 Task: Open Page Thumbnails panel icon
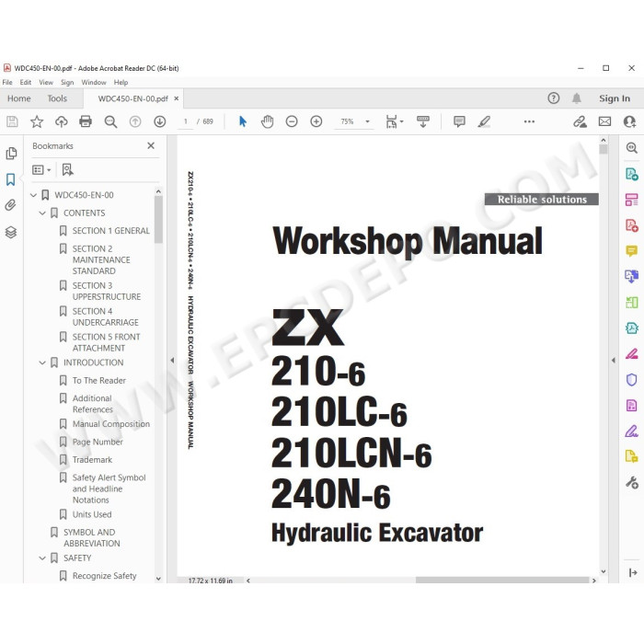tap(11, 154)
